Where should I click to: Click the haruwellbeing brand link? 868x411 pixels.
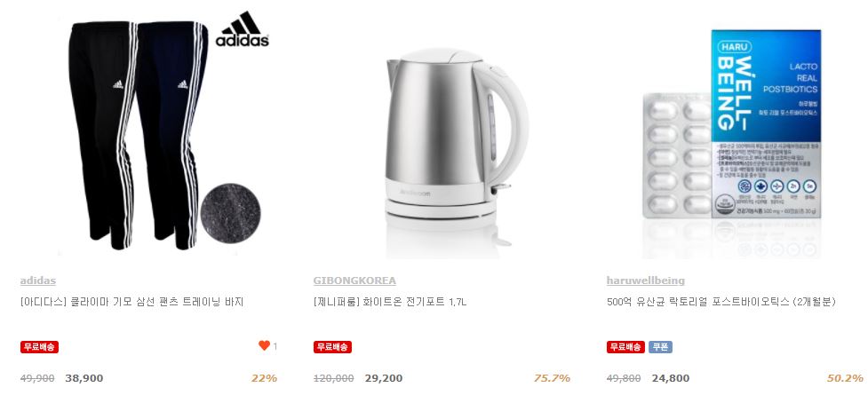[646, 281]
